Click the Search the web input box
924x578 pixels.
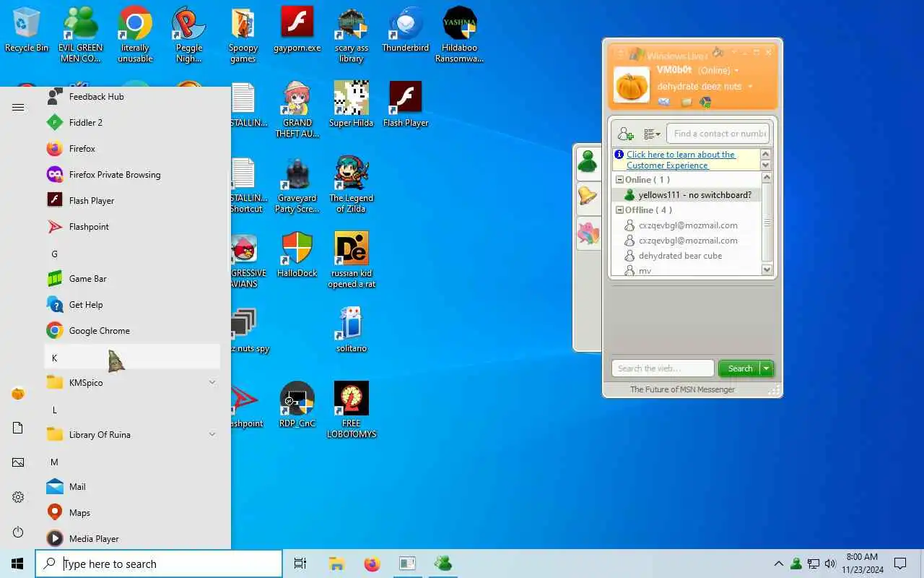(x=663, y=368)
